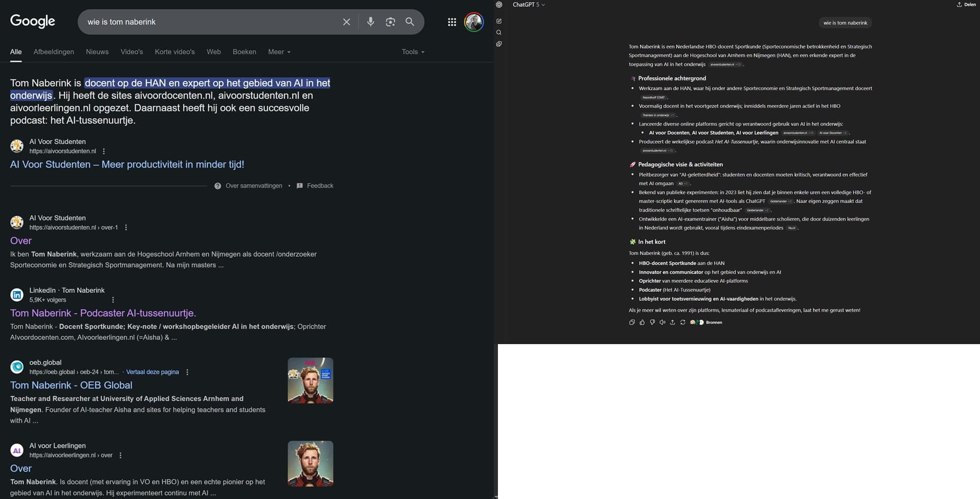Read the ChatGPT response aloud

point(662,322)
